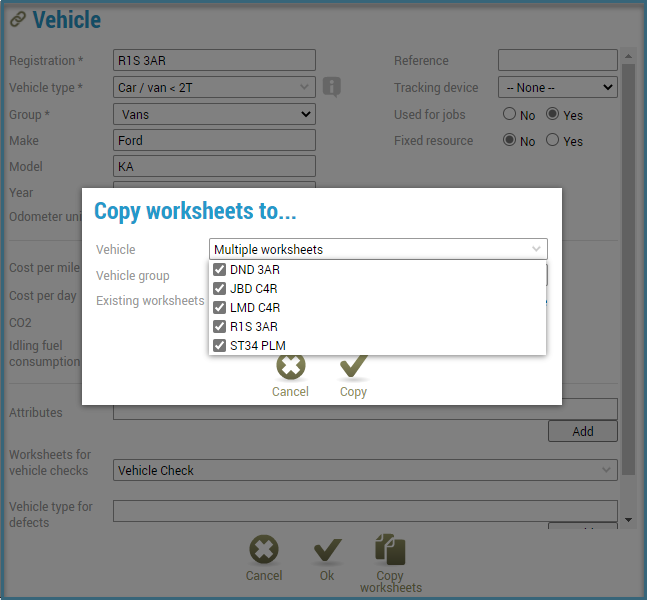Click the Registration input field
Screen dimensions: 647x600
[x=215, y=60]
